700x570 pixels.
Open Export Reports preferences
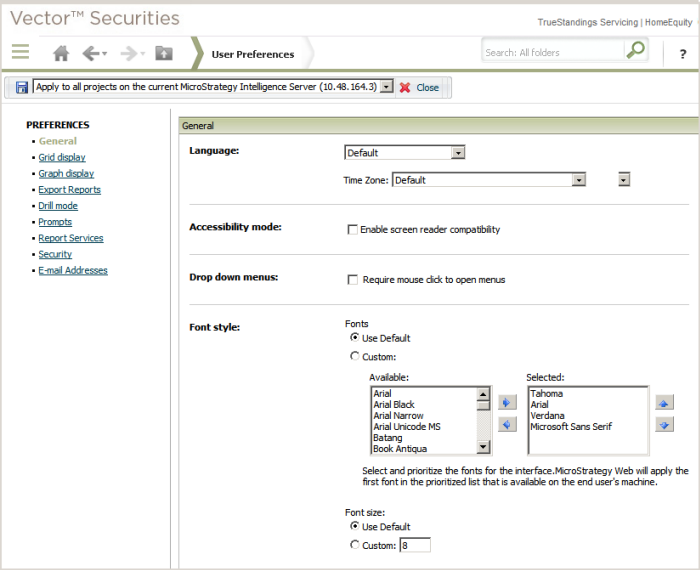point(70,190)
